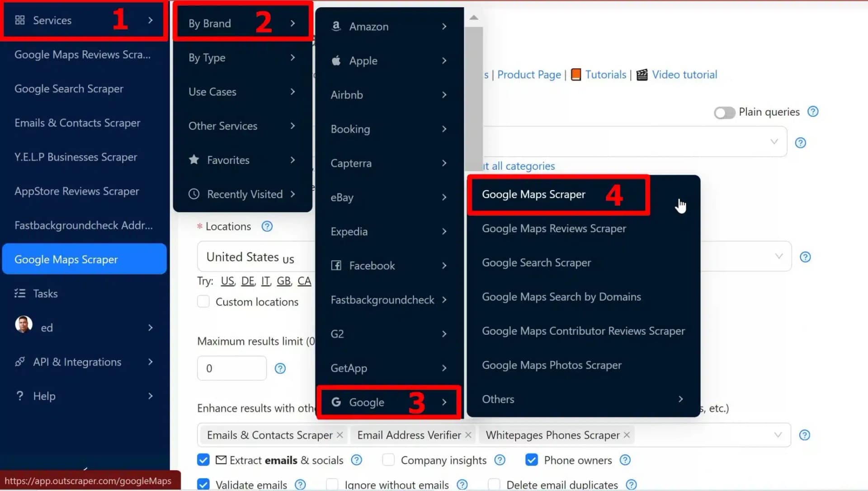Image resolution: width=868 pixels, height=491 pixels.
Task: Click the Video tutorial clapperboard icon
Action: (642, 75)
